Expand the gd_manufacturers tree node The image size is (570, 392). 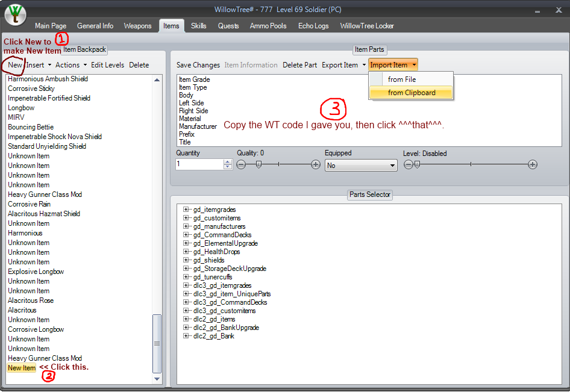click(x=186, y=226)
